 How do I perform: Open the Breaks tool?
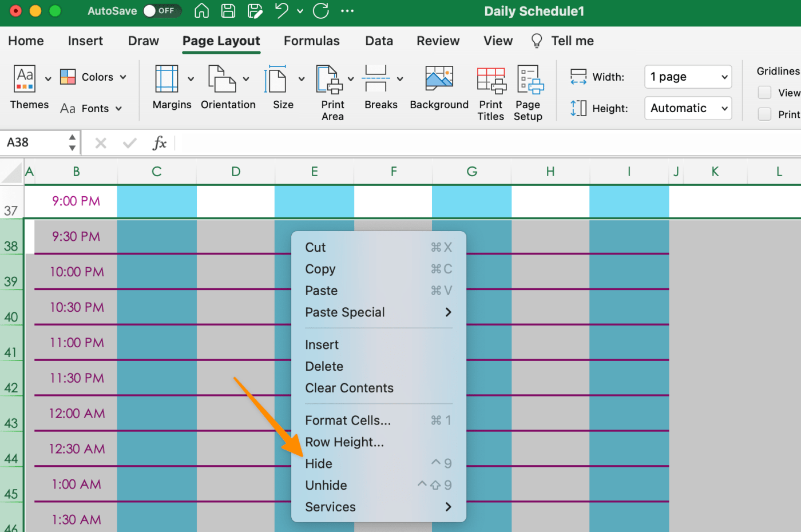pos(376,79)
